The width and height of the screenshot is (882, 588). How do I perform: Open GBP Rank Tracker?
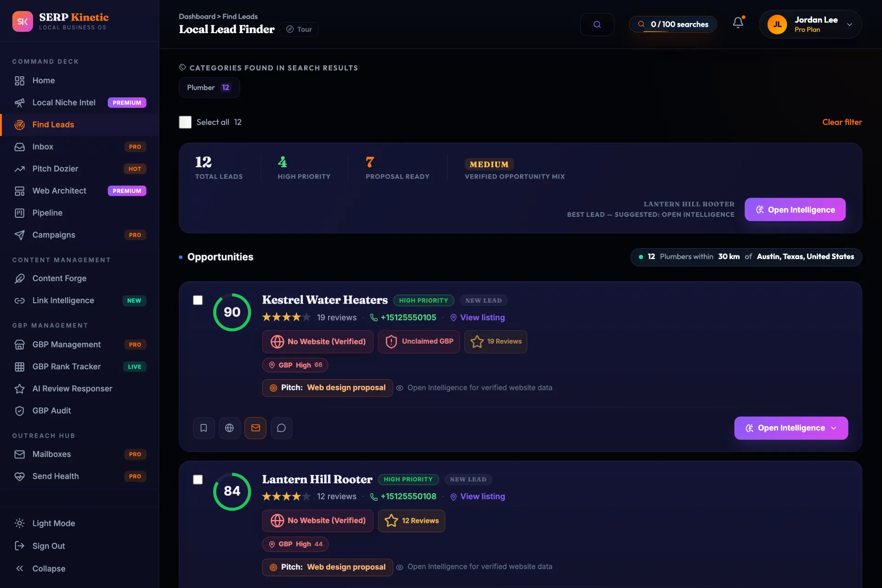79,367
